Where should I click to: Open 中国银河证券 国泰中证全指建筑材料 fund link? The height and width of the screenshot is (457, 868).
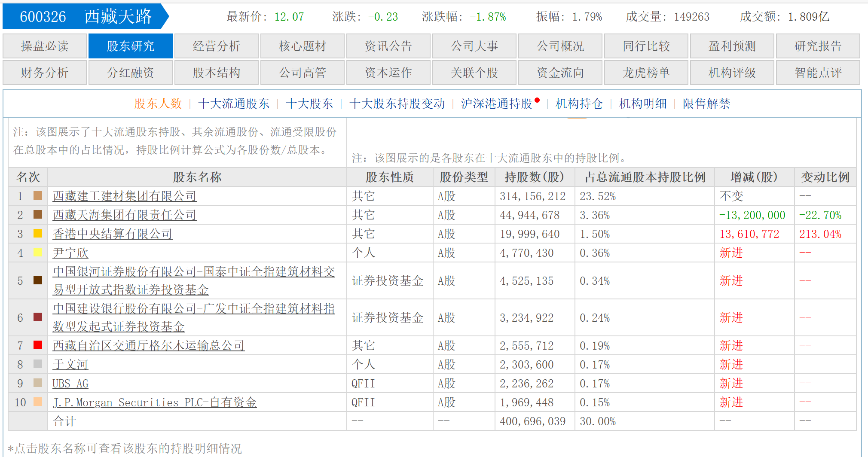(x=194, y=280)
